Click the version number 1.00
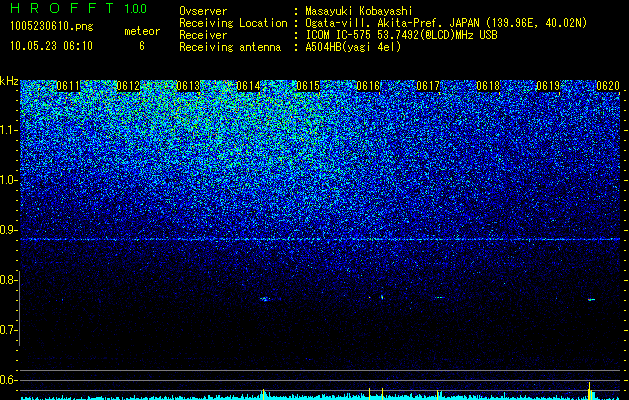 click(135, 8)
